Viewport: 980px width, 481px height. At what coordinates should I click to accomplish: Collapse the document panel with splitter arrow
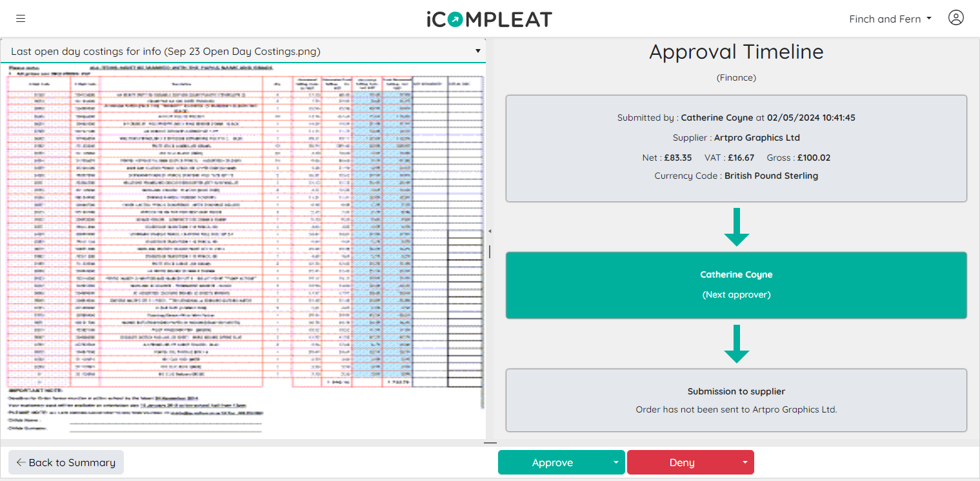[x=489, y=231]
